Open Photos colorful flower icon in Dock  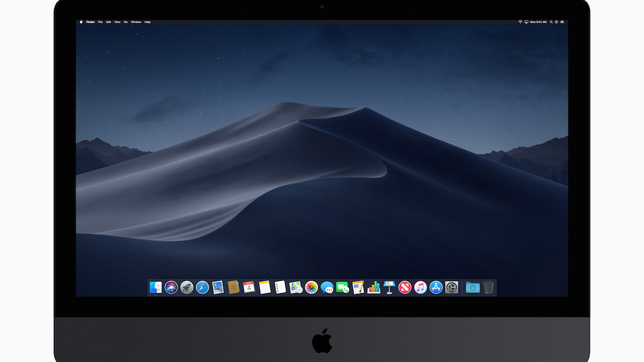(311, 287)
